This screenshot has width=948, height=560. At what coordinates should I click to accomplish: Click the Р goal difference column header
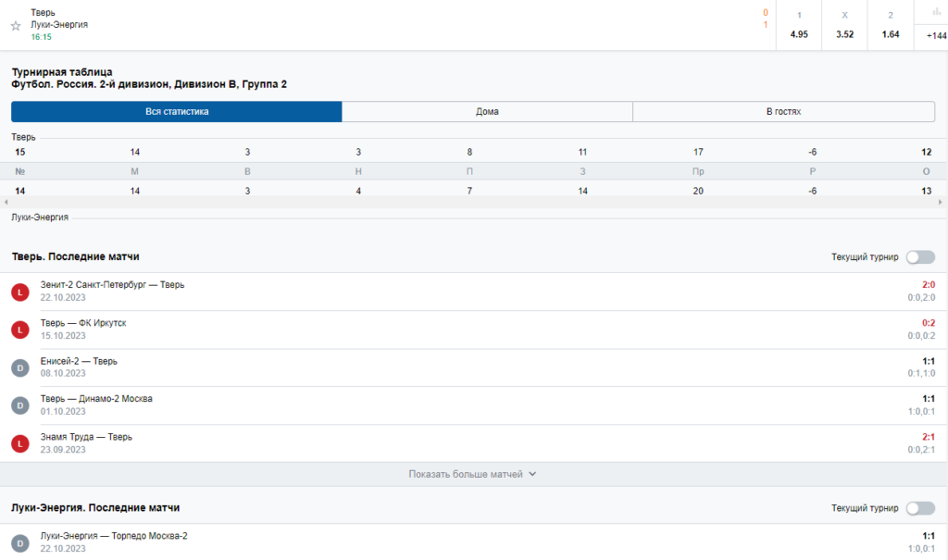[x=813, y=172]
